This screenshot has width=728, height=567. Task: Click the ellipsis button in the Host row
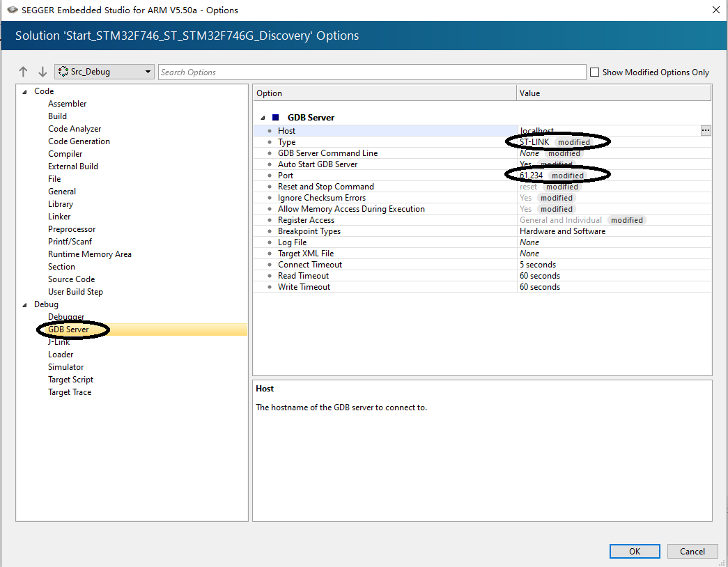point(705,130)
